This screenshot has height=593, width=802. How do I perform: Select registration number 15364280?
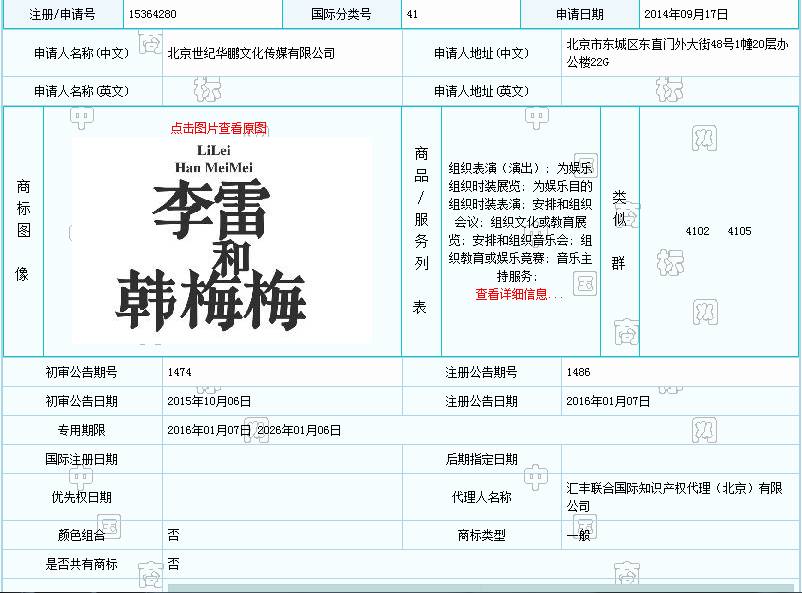tap(153, 15)
